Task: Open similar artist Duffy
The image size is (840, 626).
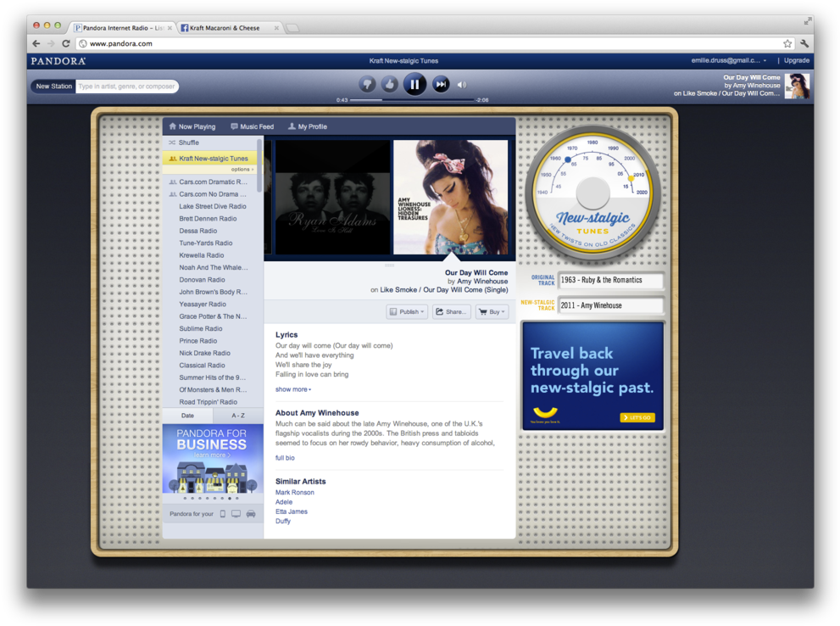Action: coord(283,521)
